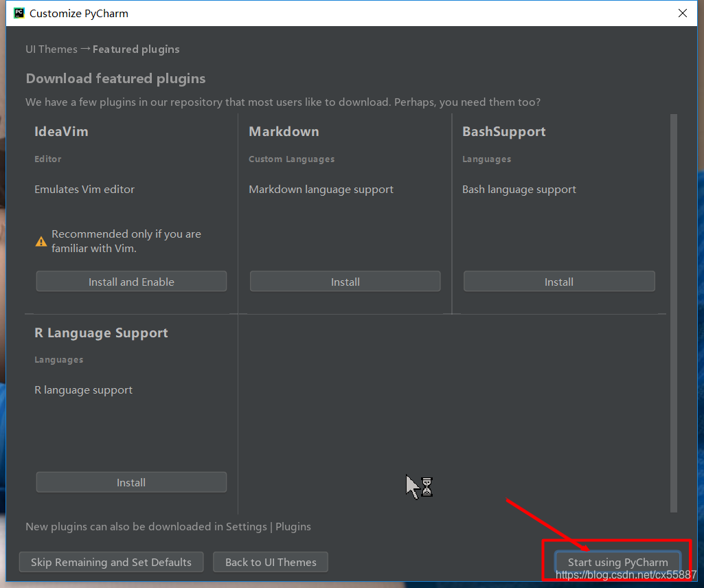The height and width of the screenshot is (588, 704).
Task: Install the Markdown plugin
Action: pos(345,282)
